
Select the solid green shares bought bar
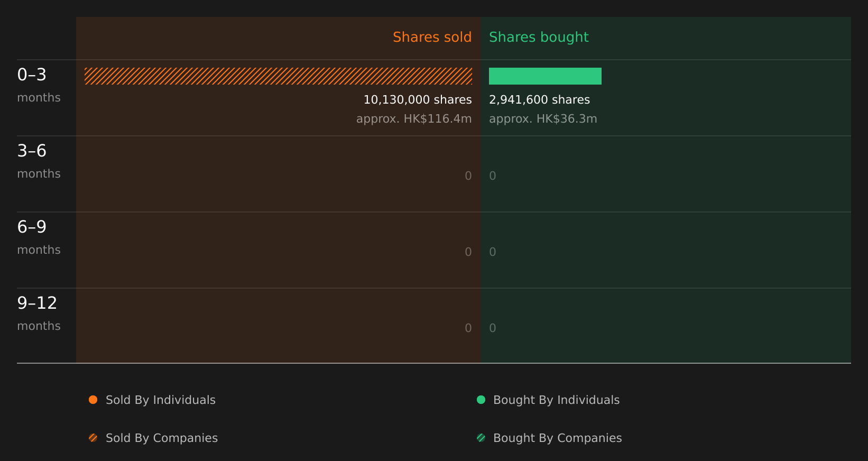(545, 76)
